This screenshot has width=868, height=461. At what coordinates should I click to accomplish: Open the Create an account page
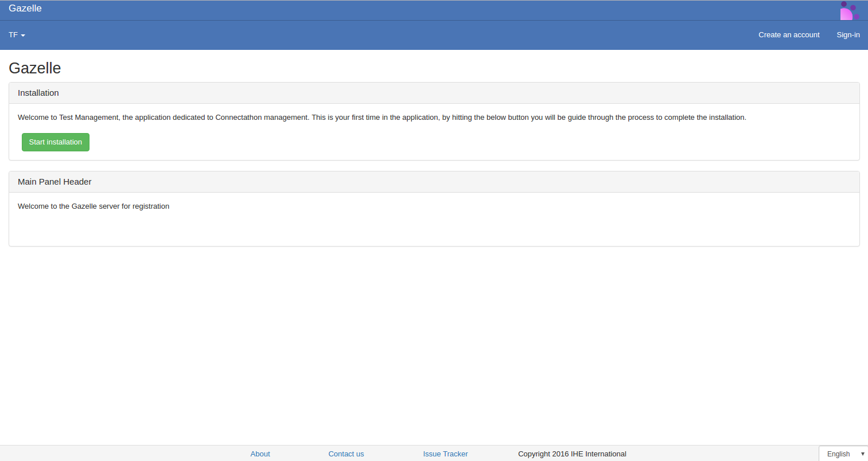pyautogui.click(x=789, y=35)
